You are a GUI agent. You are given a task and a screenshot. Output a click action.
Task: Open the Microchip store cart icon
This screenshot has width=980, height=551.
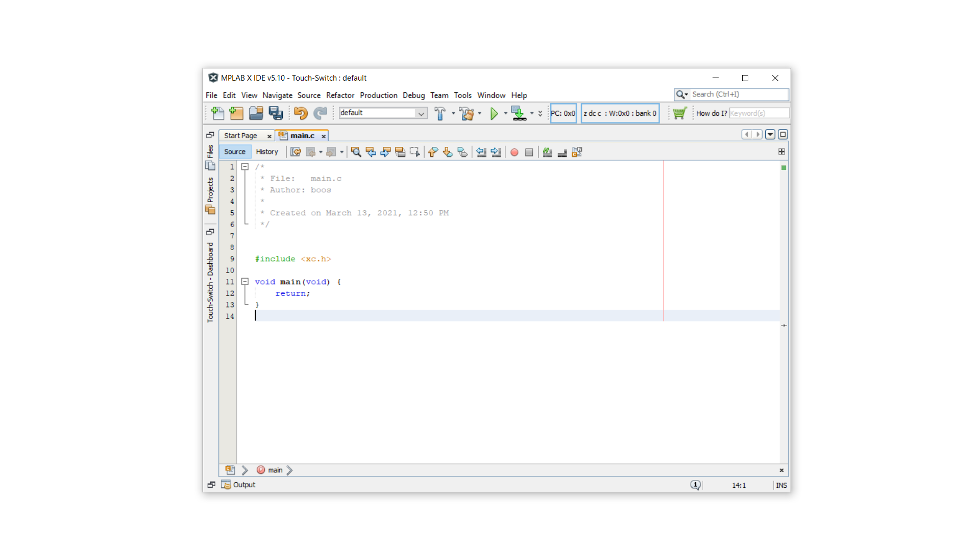click(x=679, y=113)
